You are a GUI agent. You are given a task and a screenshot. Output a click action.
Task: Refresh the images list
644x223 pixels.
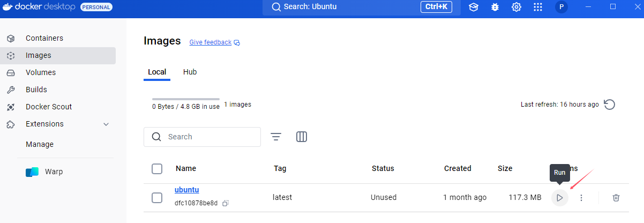tap(609, 105)
